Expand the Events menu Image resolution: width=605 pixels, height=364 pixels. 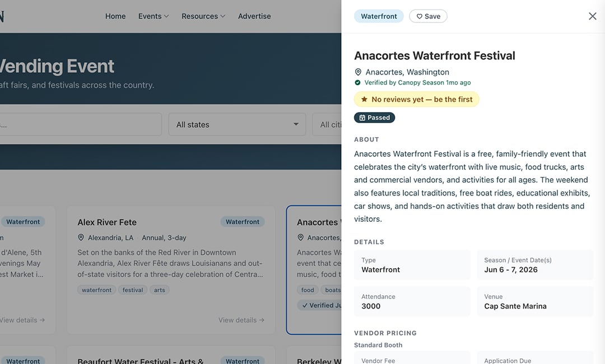pyautogui.click(x=153, y=16)
